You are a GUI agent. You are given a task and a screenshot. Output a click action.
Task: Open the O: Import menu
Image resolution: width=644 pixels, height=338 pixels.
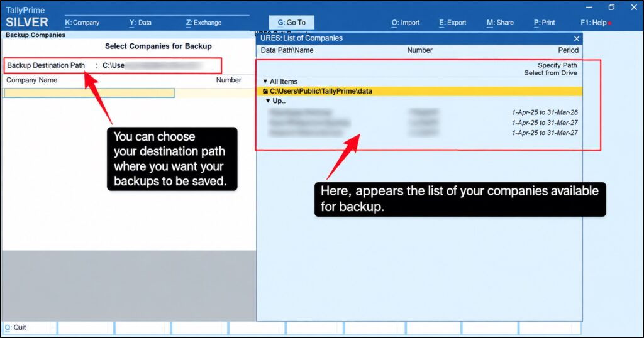pyautogui.click(x=406, y=23)
